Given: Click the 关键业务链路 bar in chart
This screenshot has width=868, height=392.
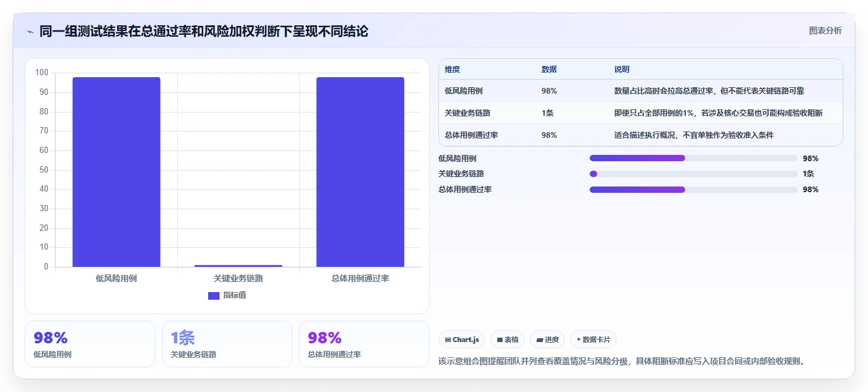Looking at the screenshot, I should click(239, 266).
